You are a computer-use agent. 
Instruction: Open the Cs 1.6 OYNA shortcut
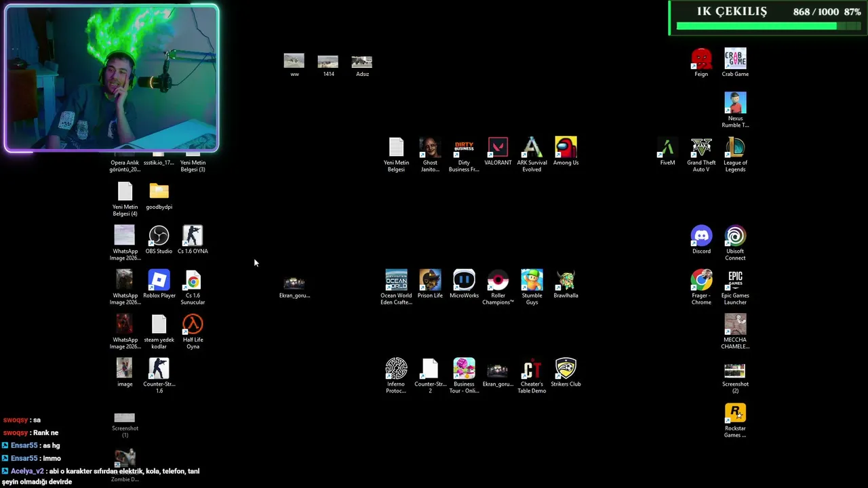click(193, 240)
